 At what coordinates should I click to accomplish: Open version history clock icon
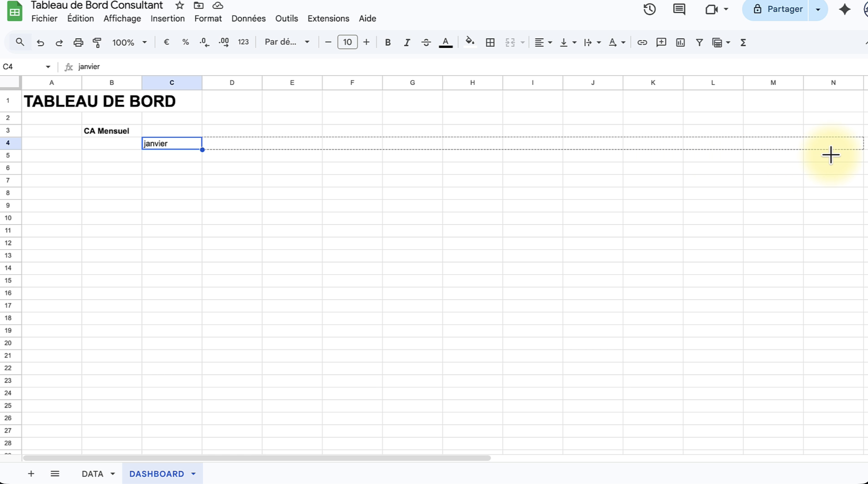(649, 9)
